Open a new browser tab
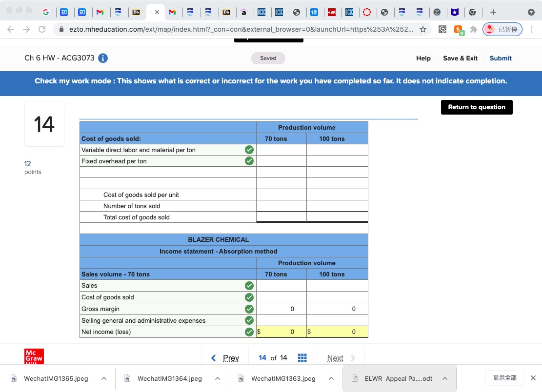 pyautogui.click(x=493, y=12)
